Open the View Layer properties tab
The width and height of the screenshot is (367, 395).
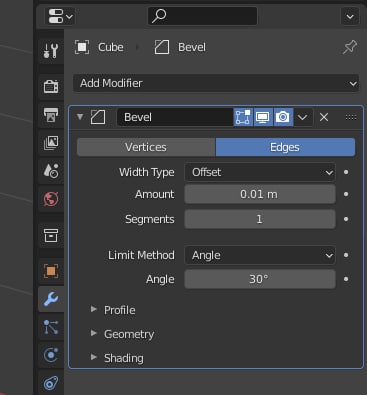coord(51,143)
